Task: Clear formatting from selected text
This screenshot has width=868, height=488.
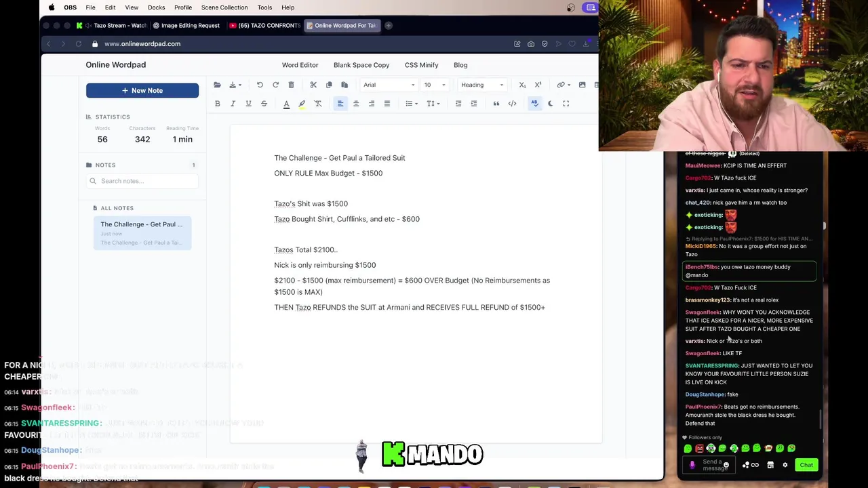Action: [x=318, y=104]
